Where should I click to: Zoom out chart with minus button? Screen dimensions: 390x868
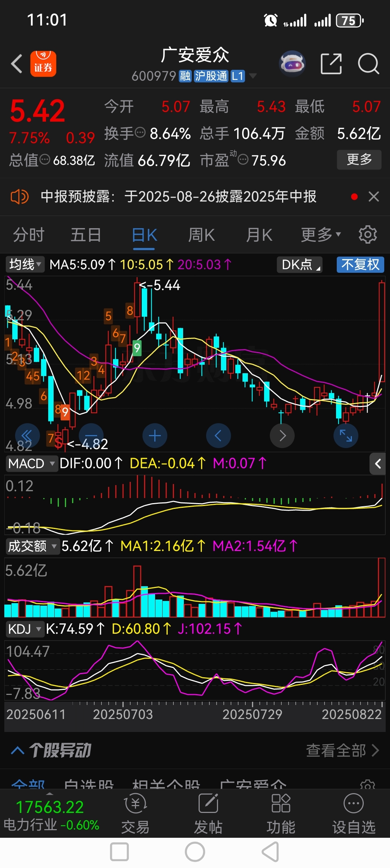pyautogui.click(x=91, y=436)
